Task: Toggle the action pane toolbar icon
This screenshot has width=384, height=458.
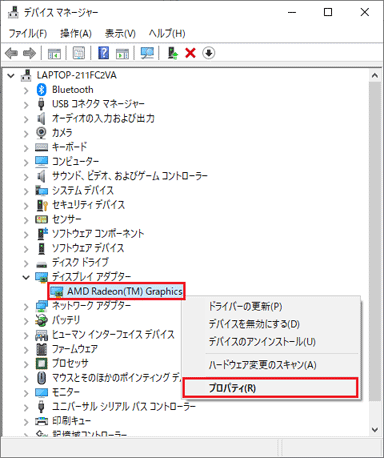Action: (x=122, y=53)
